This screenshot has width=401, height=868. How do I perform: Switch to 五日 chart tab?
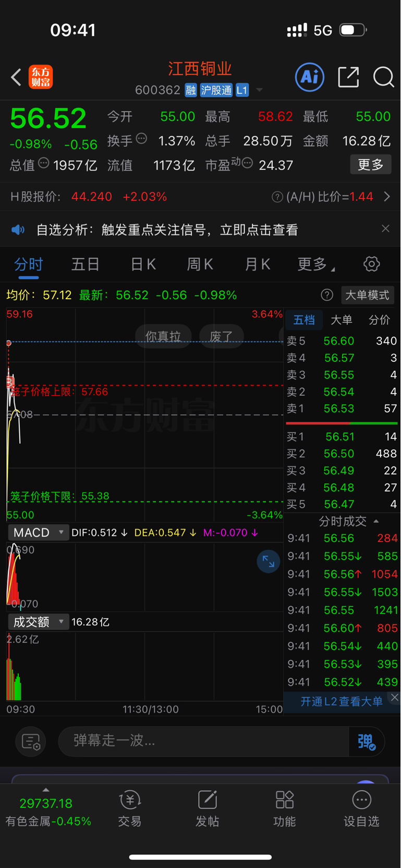coord(86,264)
